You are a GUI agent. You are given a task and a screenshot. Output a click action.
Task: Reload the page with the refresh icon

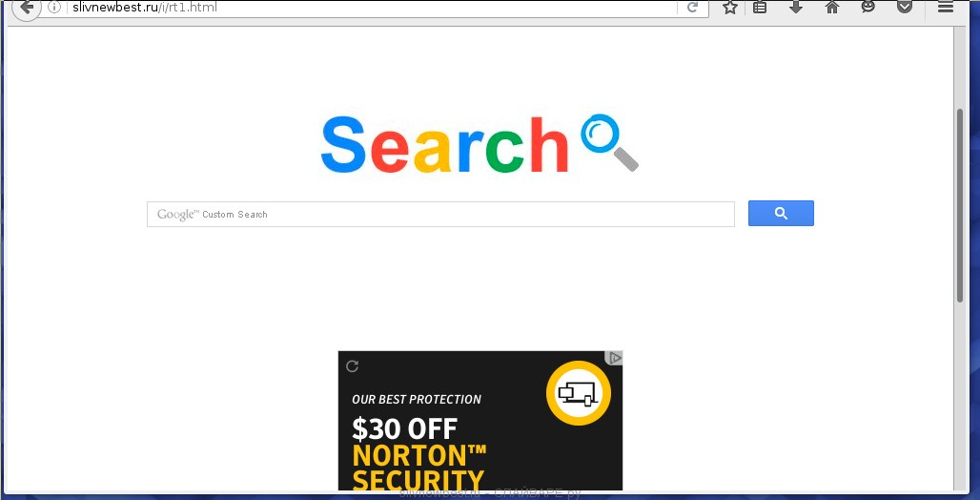[x=692, y=8]
